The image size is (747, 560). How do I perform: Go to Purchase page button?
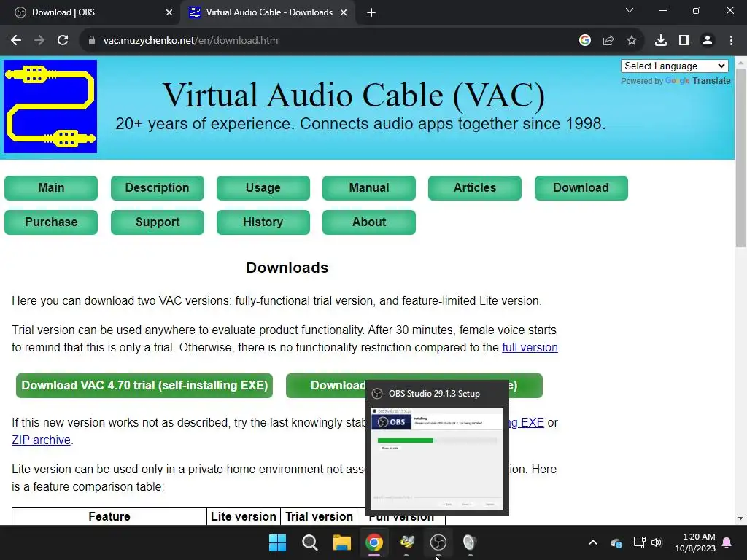click(x=51, y=222)
